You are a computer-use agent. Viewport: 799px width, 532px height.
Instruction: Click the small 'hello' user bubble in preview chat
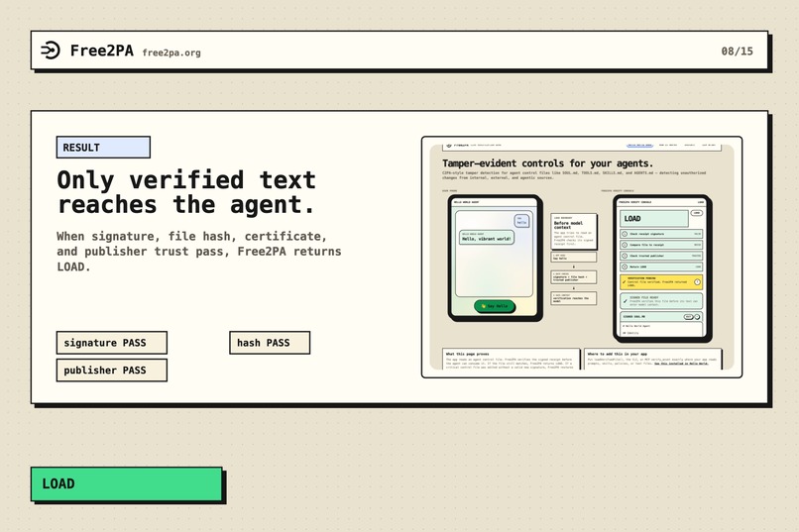click(521, 221)
